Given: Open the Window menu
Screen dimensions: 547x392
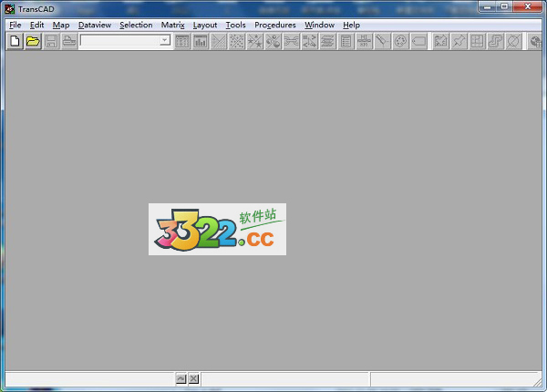Looking at the screenshot, I should pos(319,26).
